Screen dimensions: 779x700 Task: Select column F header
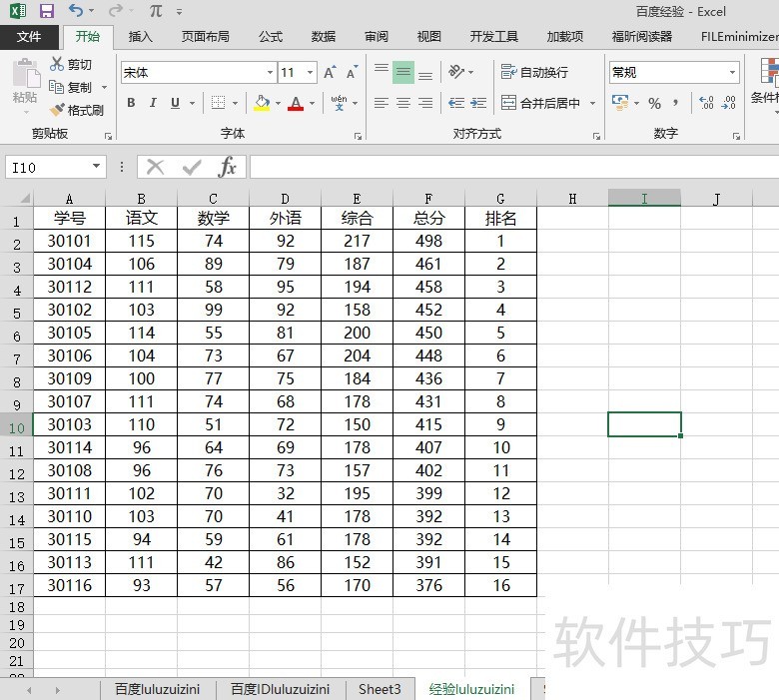[428, 199]
